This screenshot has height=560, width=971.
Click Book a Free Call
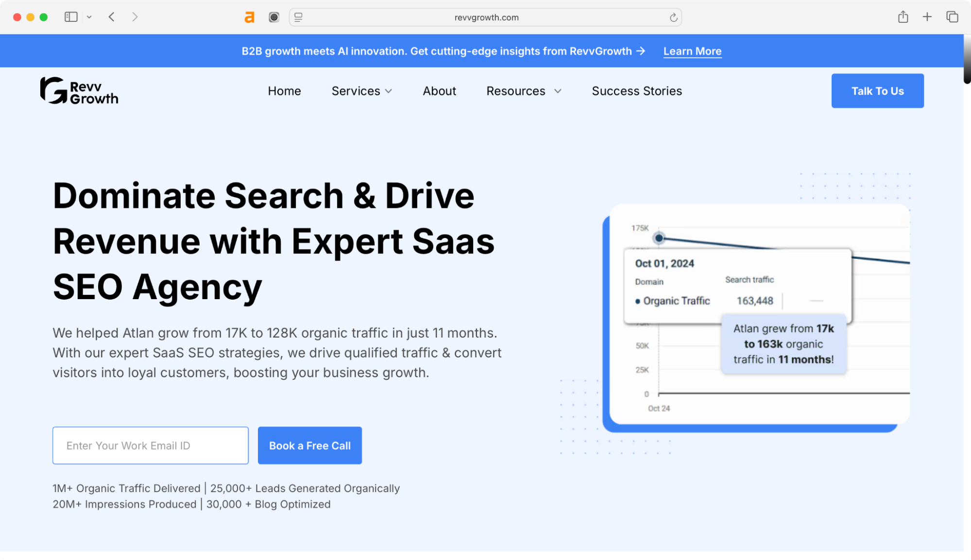309,445
